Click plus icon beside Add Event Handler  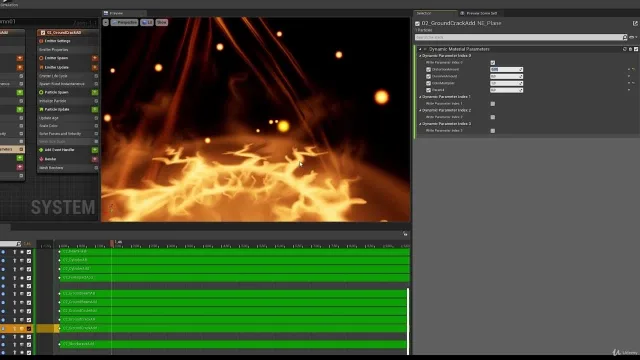pyautogui.click(x=95, y=150)
